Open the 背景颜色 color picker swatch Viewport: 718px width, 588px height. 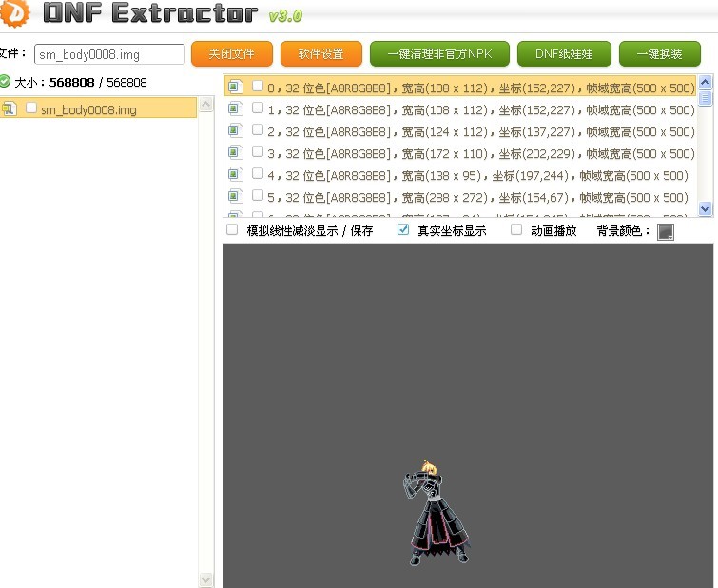[666, 232]
